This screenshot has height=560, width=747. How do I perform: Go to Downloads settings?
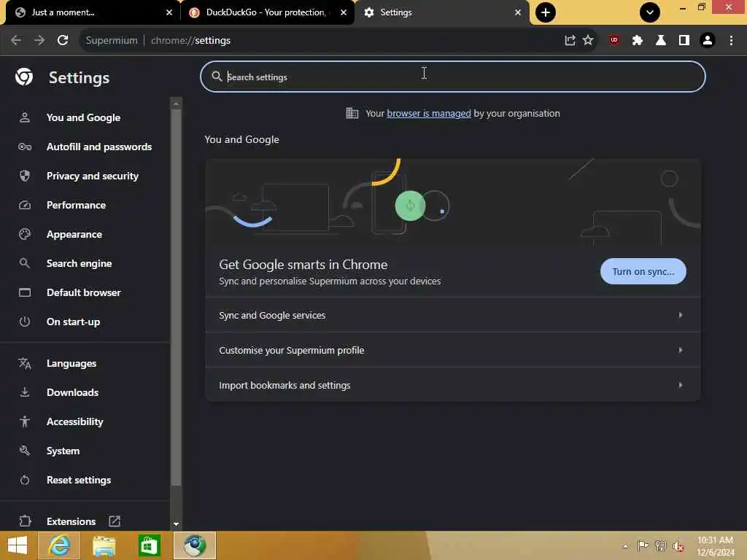85,392
